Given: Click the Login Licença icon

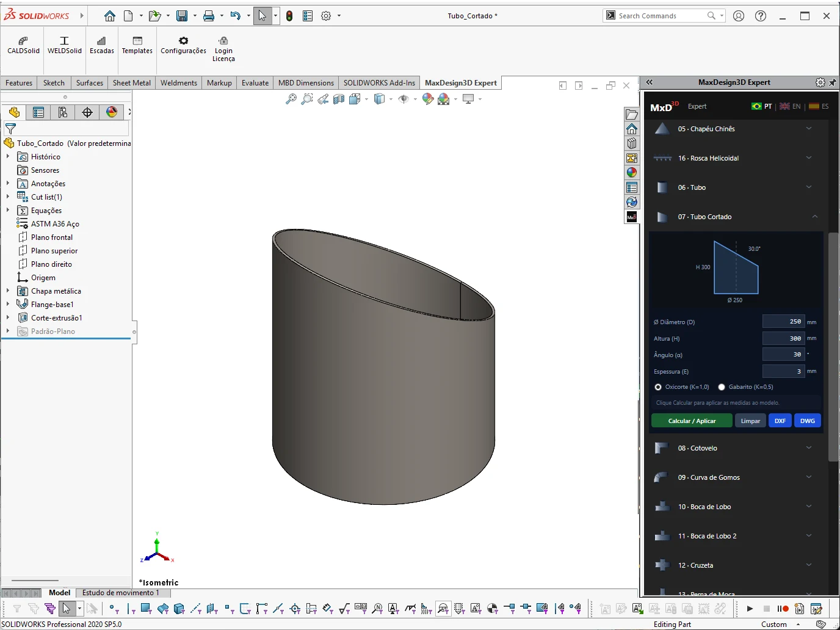Looking at the screenshot, I should (x=223, y=49).
